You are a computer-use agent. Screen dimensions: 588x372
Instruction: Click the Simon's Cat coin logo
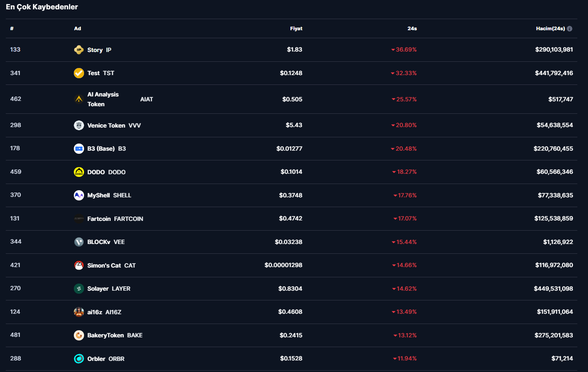79,265
